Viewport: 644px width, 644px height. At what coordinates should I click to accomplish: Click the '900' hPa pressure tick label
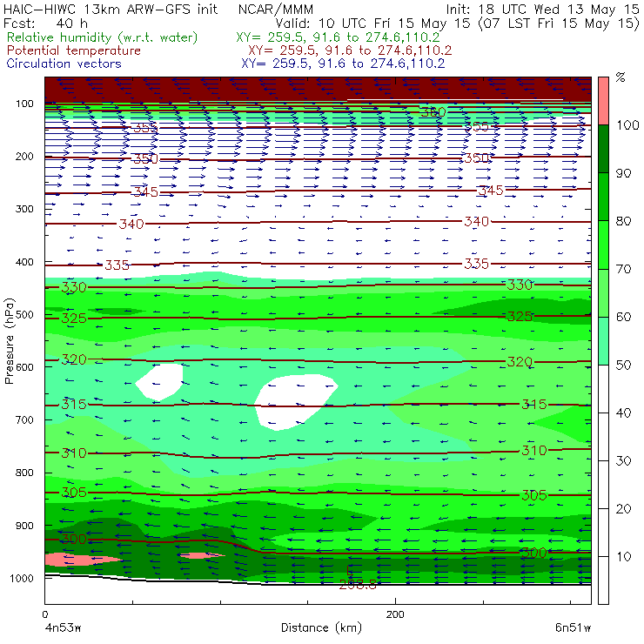[x=24, y=526]
